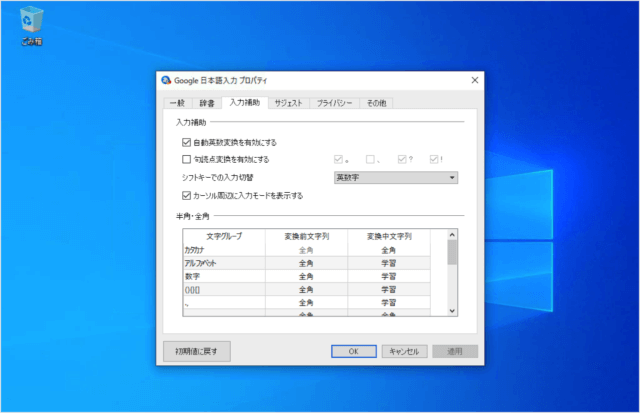Toggle the ! punctuation checkbox
The height and width of the screenshot is (413, 640).
pos(434,159)
